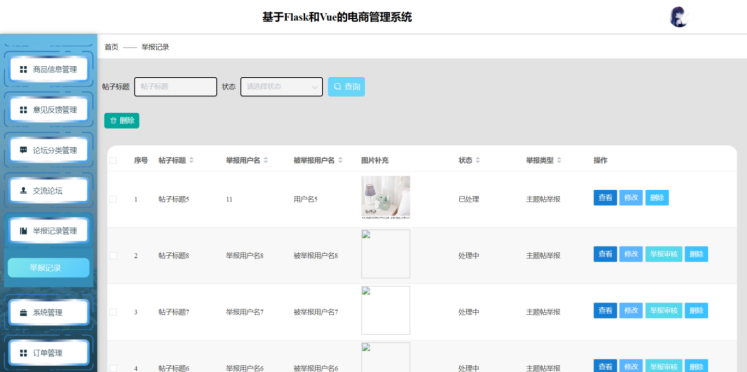Open 系统管理 sidebar menu
Screen dimensions: 747x372
point(49,312)
